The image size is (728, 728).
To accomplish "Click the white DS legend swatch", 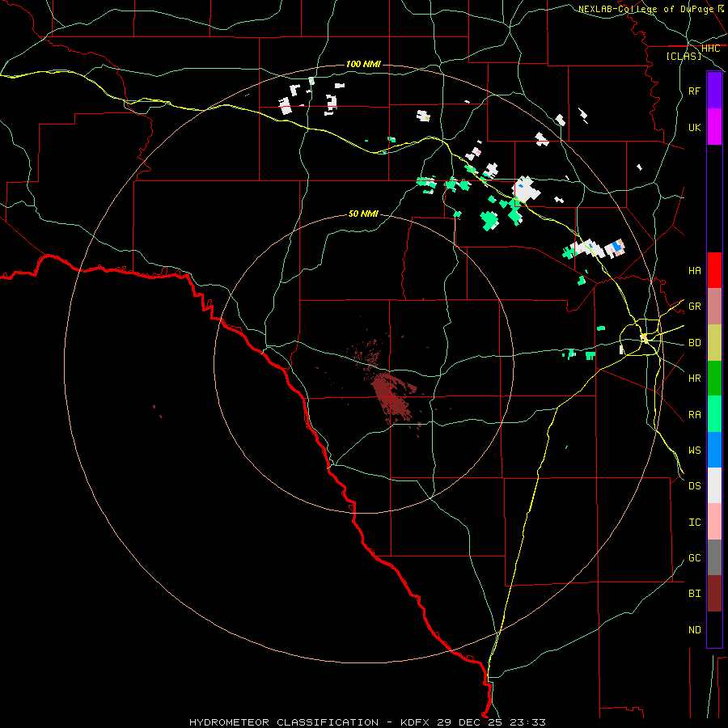I will pyautogui.click(x=714, y=485).
